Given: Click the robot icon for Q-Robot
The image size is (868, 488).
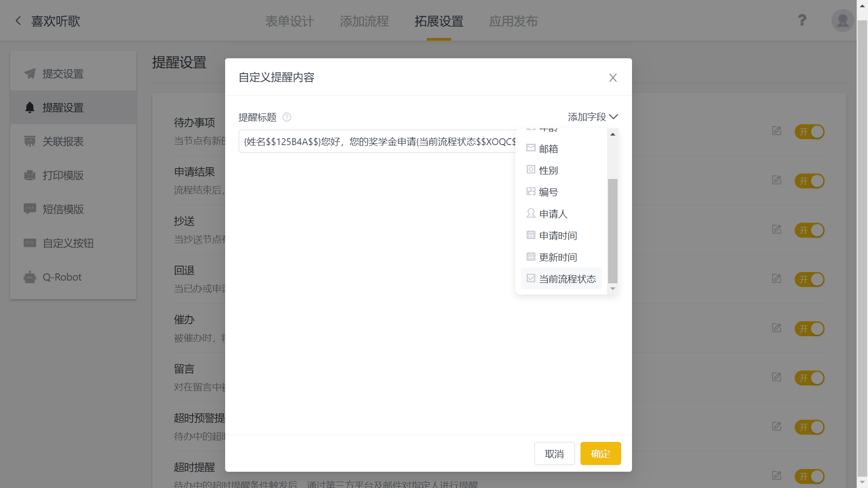Looking at the screenshot, I should (x=30, y=277).
